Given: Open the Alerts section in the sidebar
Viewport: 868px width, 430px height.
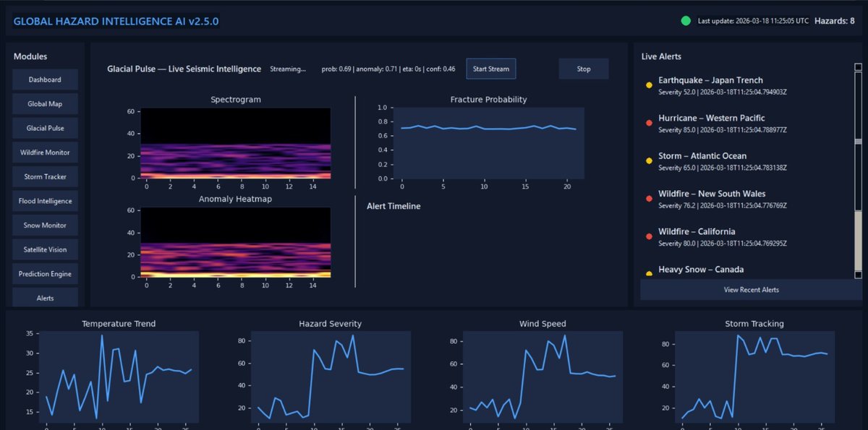Looking at the screenshot, I should [45, 297].
